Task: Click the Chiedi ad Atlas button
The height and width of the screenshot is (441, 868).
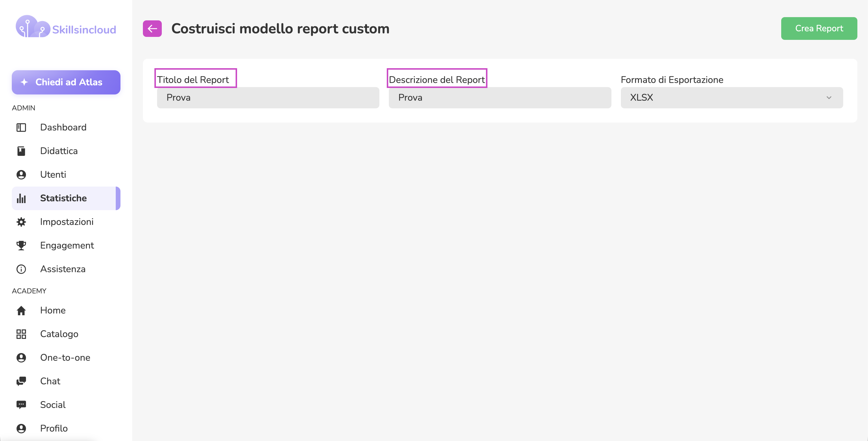Action: click(66, 82)
